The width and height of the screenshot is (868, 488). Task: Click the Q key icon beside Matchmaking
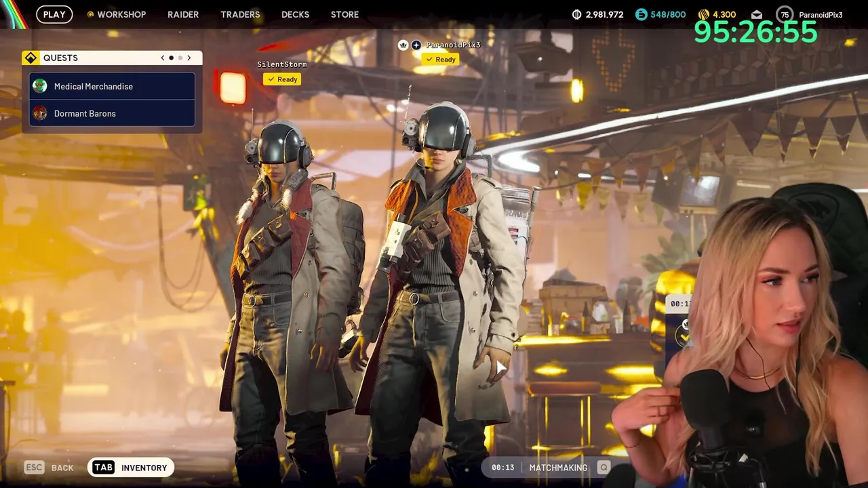pos(604,468)
